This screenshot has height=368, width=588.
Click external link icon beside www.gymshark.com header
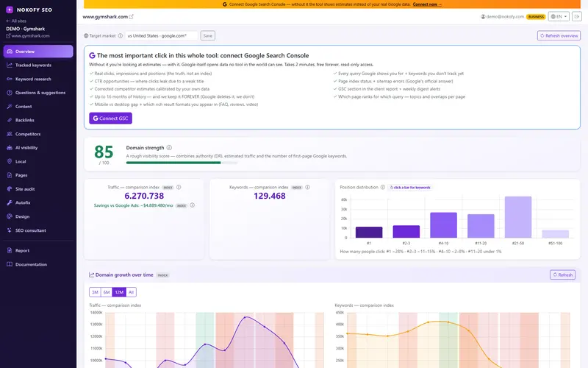click(x=132, y=16)
